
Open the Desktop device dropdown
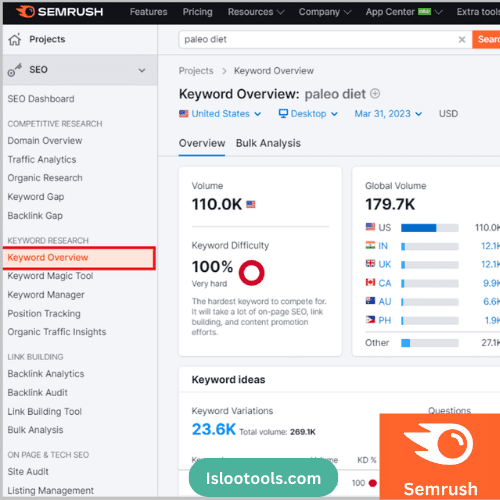pyautogui.click(x=308, y=114)
